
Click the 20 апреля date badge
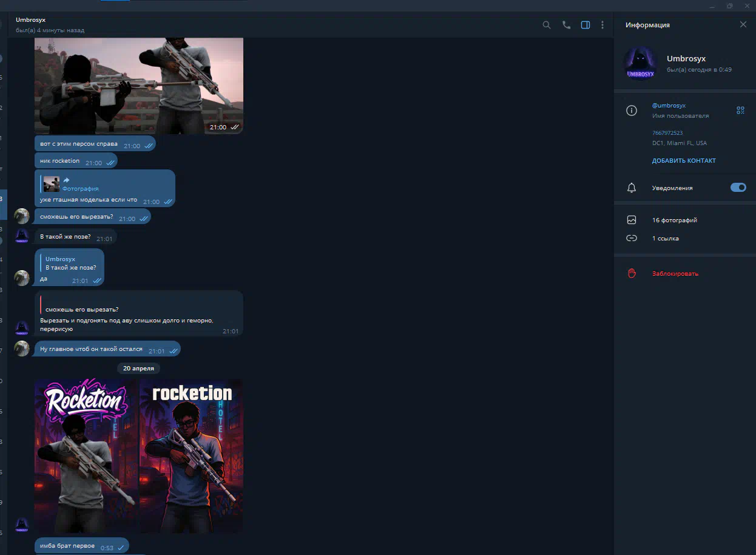pyautogui.click(x=138, y=368)
